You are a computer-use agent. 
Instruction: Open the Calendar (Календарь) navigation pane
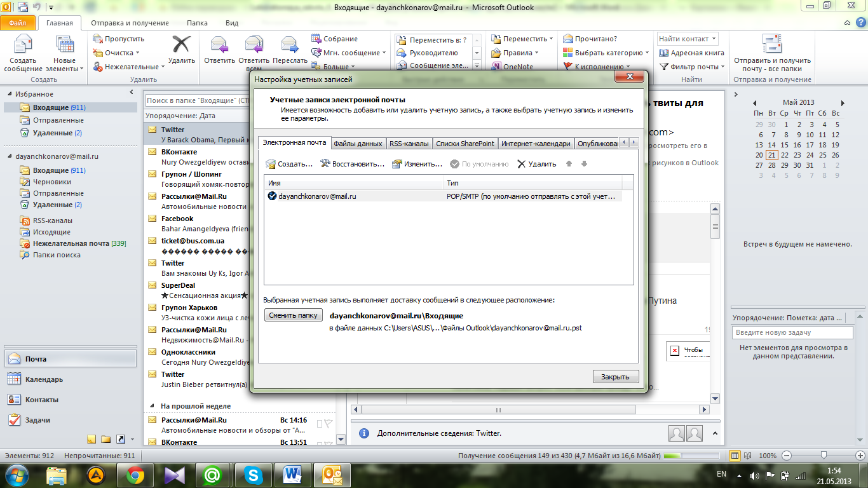[x=69, y=379]
